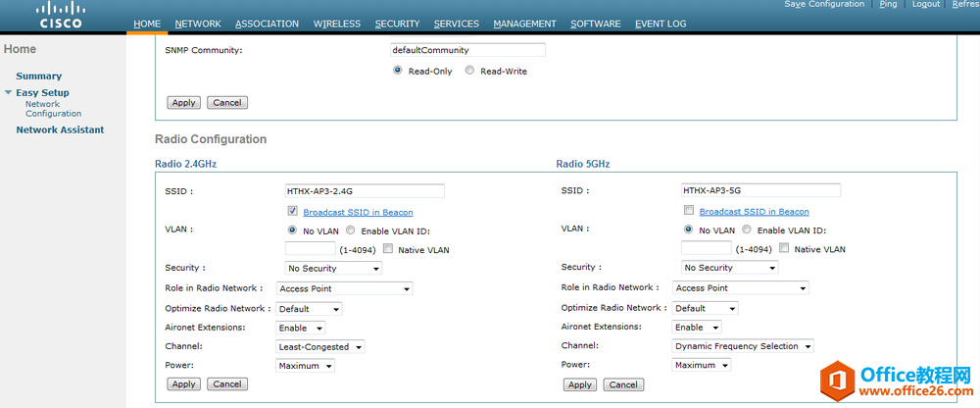Open 2.4GHz Optimize Radio Network dropdown
The width and height of the screenshot is (980, 408).
coord(309,309)
